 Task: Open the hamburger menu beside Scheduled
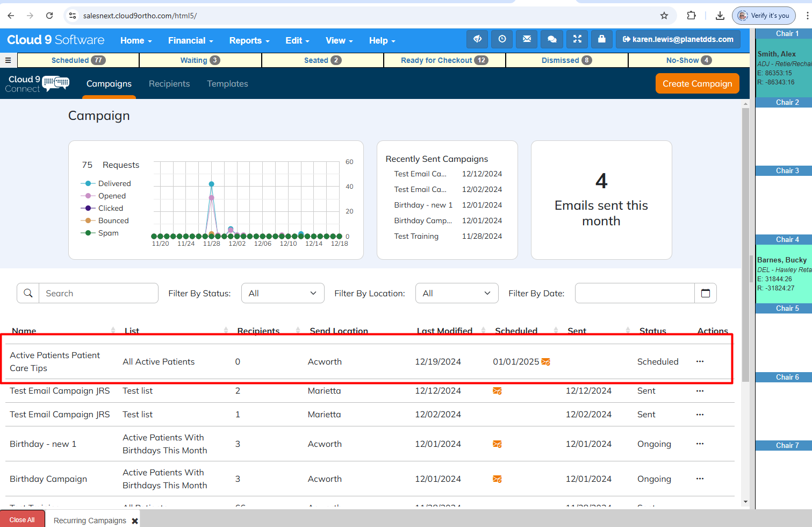[8, 60]
